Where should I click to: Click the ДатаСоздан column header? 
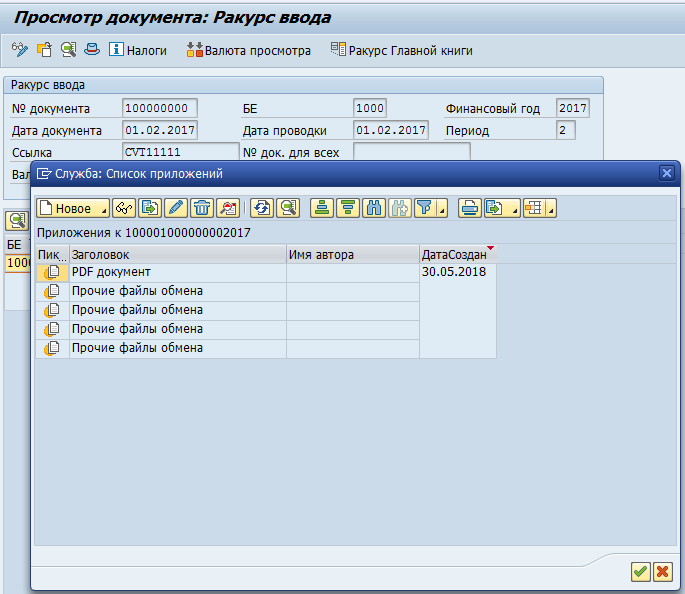pos(456,255)
